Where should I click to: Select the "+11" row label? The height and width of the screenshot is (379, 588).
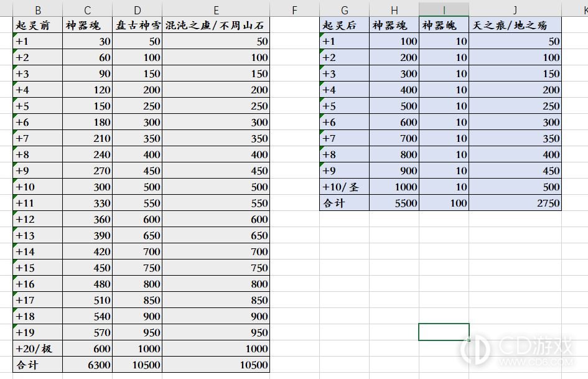tap(37, 203)
